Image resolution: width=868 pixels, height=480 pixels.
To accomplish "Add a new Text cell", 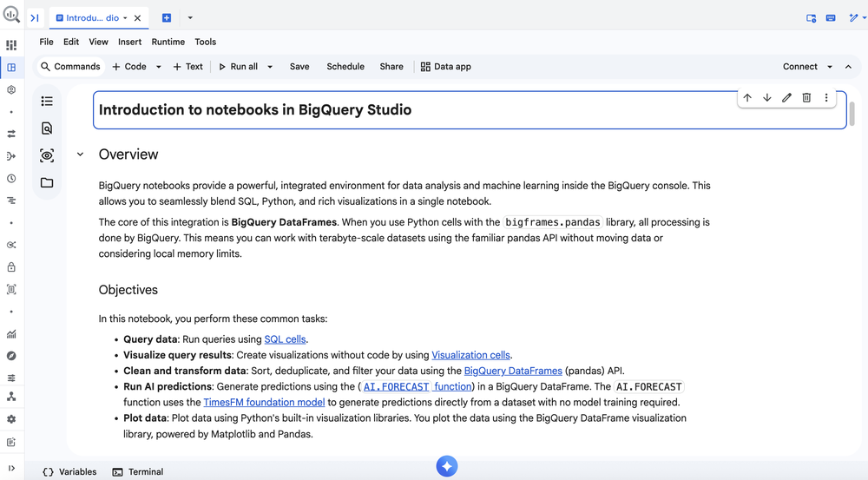I will pyautogui.click(x=188, y=67).
